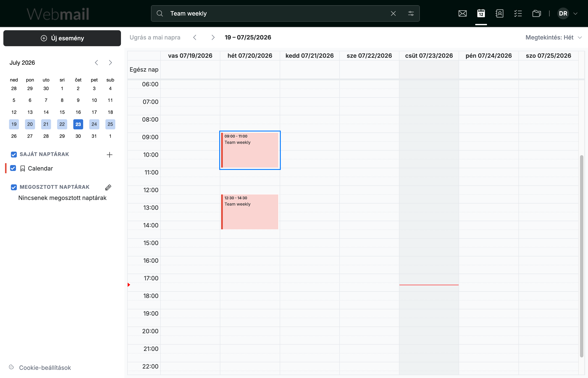Click the Új esemény button
The height and width of the screenshot is (378, 588).
click(x=62, y=38)
